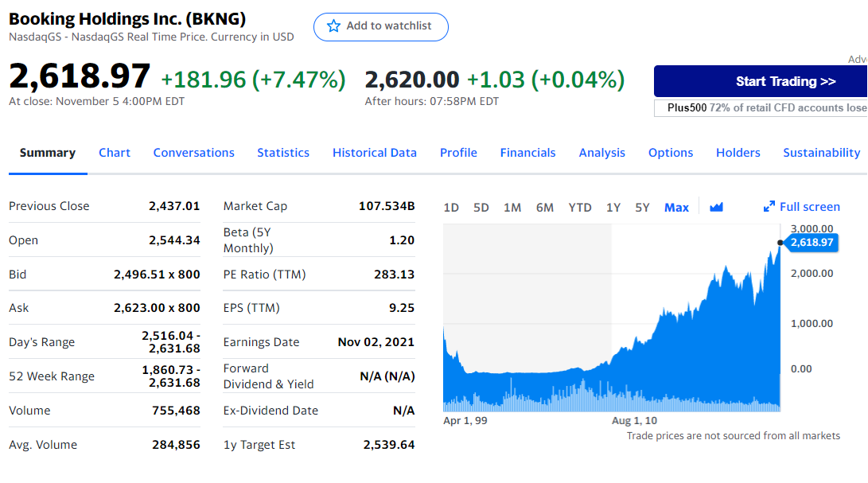Click the 2,618.97 price marker on chart
The height and width of the screenshot is (483, 868).
(x=812, y=242)
